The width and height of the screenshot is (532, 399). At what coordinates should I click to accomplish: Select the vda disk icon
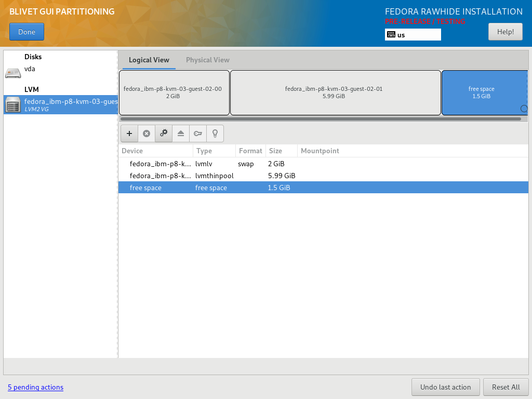point(13,73)
